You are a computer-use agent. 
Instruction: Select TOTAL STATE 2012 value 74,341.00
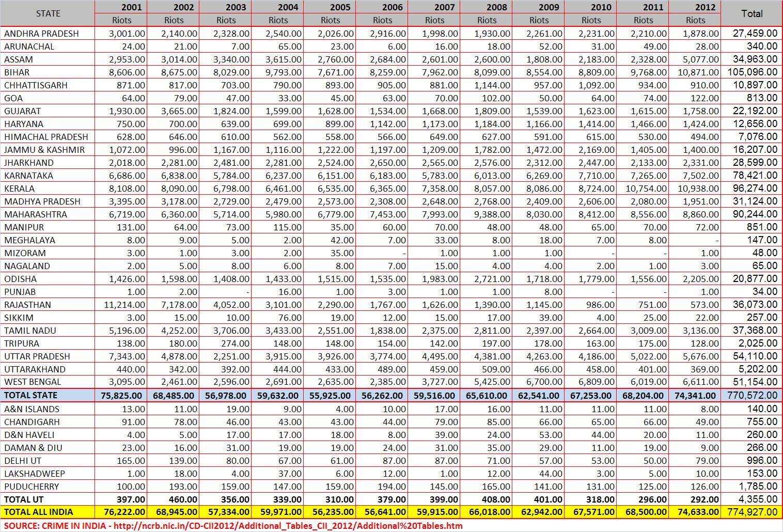tap(695, 396)
